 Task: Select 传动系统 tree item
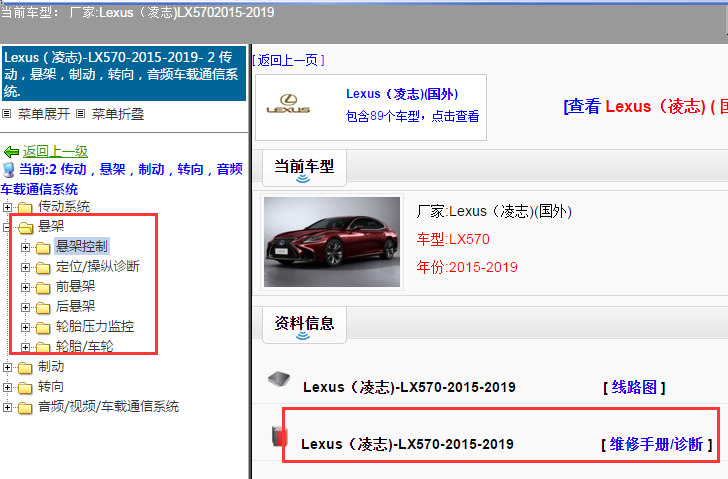64,206
